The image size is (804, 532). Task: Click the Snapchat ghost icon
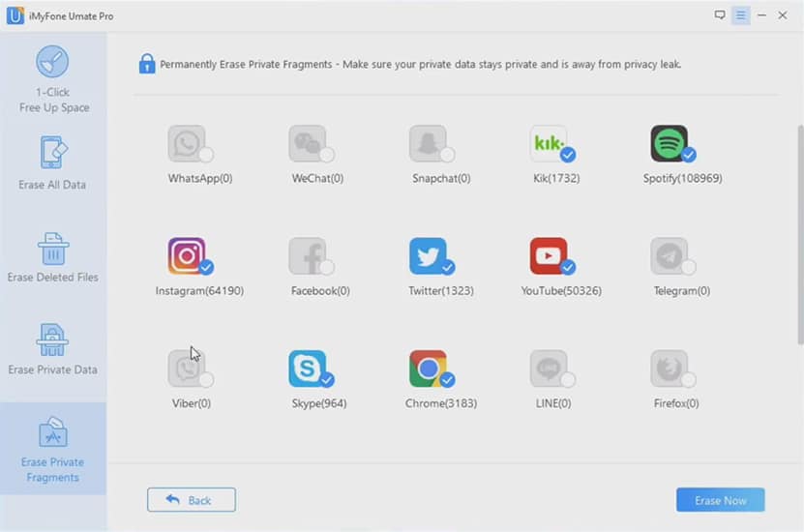pos(429,143)
